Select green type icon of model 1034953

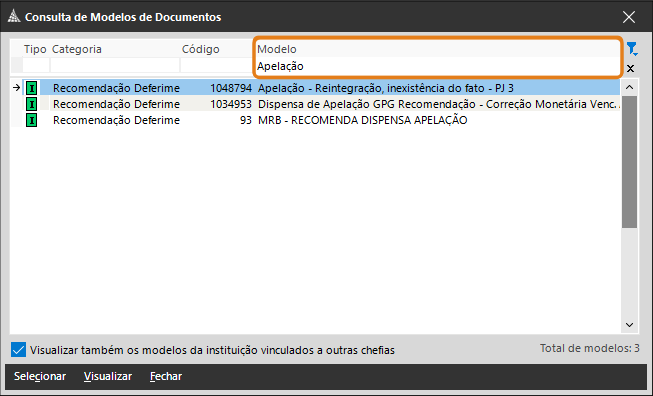tap(32, 104)
